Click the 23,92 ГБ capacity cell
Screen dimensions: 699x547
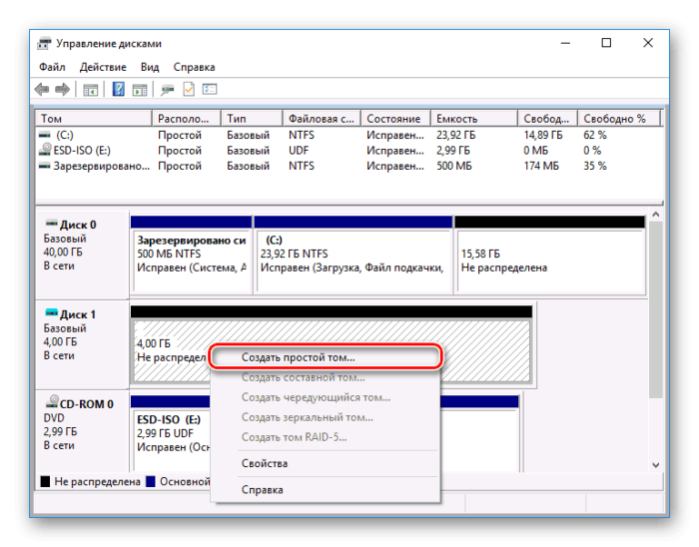point(456,135)
